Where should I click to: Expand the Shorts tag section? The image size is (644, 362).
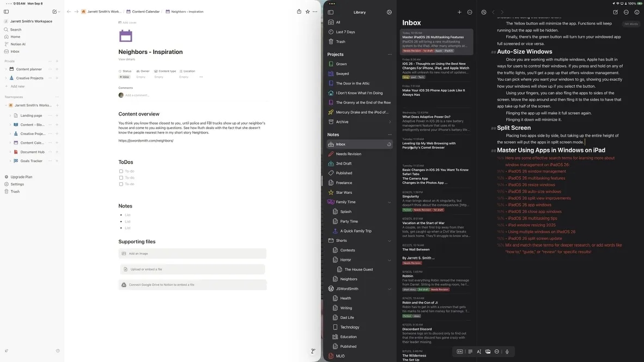389,240
